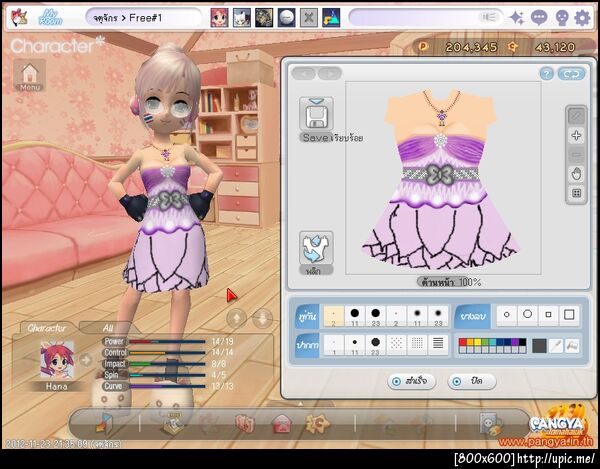Select the soft brush size 11
Viewport: 600px width, 469px height.
417,316
